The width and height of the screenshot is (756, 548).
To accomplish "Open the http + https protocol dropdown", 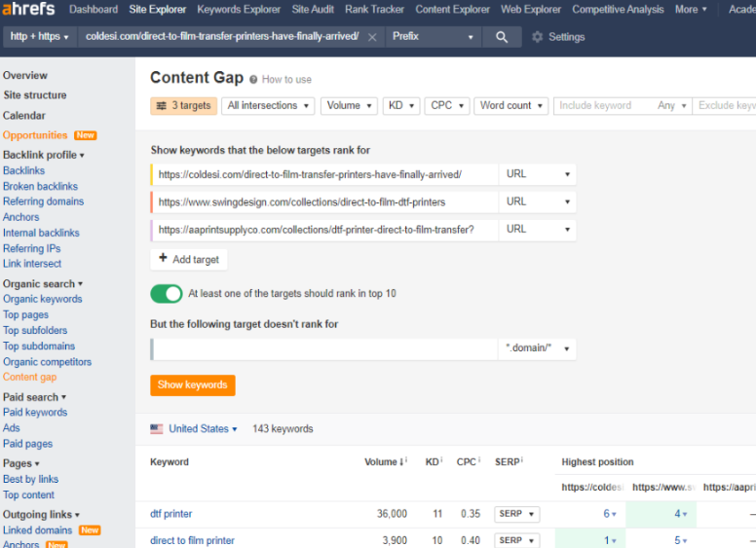I will pyautogui.click(x=40, y=37).
